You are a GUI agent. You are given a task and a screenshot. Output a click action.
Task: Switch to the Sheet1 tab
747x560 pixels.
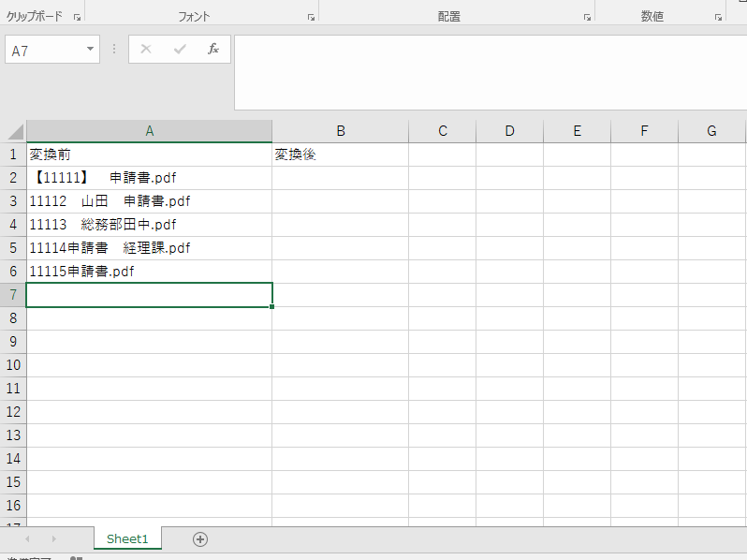click(x=127, y=538)
